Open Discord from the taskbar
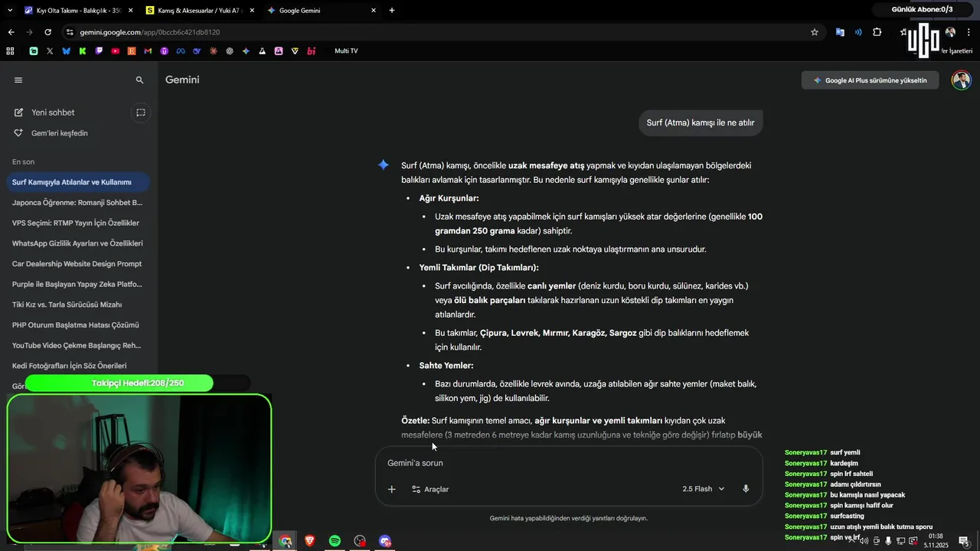980x551 pixels. (384, 541)
